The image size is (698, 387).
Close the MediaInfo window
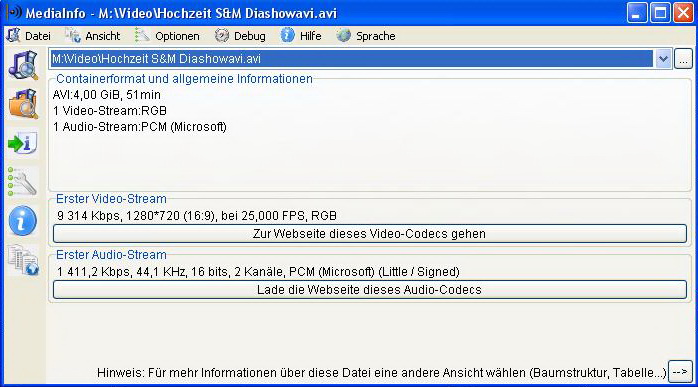coord(683,12)
